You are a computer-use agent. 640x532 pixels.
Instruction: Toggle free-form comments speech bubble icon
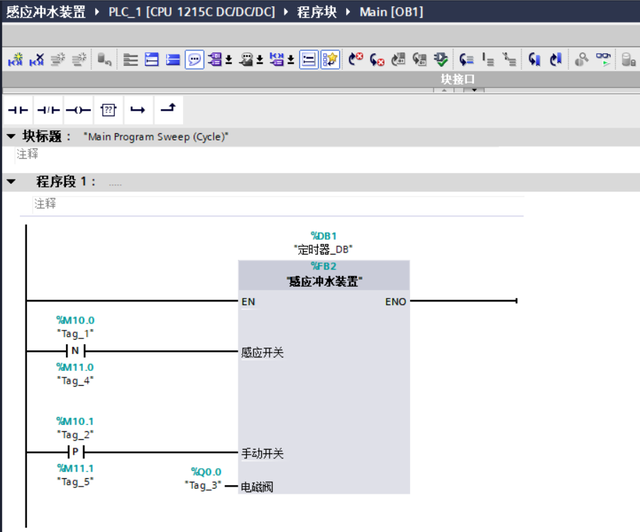pyautogui.click(x=194, y=60)
